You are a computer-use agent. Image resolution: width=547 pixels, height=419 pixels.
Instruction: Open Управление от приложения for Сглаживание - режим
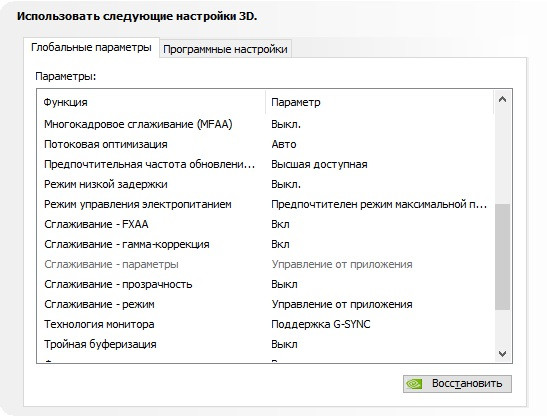click(342, 304)
